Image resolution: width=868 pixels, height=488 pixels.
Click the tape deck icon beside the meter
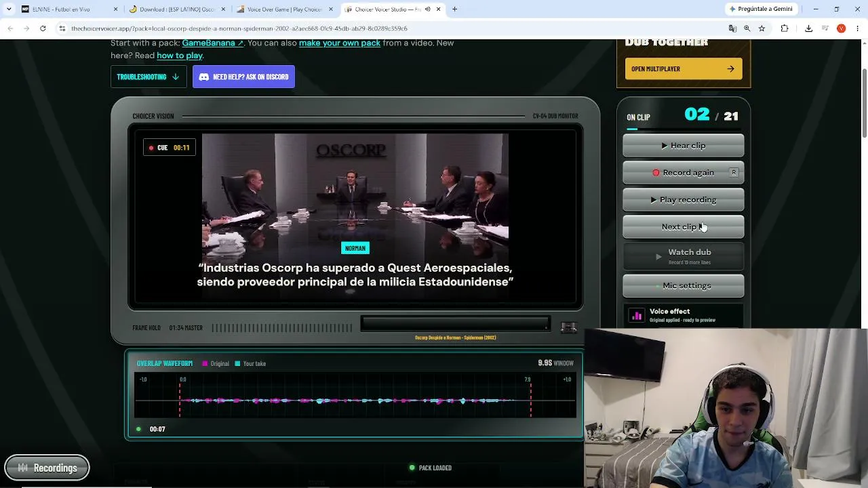[568, 327]
